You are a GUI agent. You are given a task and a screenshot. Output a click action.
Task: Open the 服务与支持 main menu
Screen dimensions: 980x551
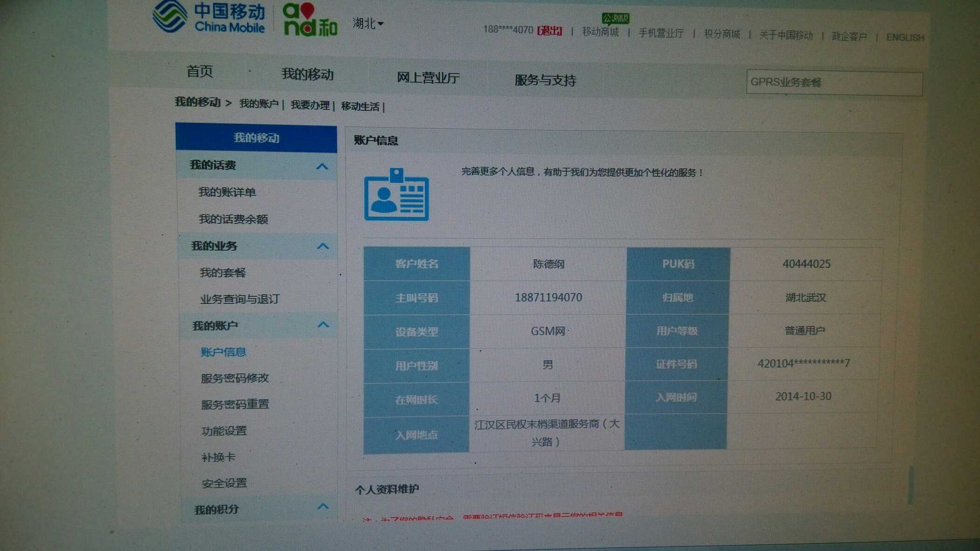[x=545, y=81]
